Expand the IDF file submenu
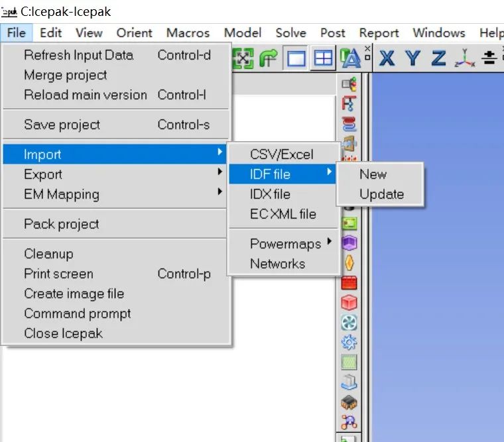This screenshot has height=442, width=504. click(283, 174)
